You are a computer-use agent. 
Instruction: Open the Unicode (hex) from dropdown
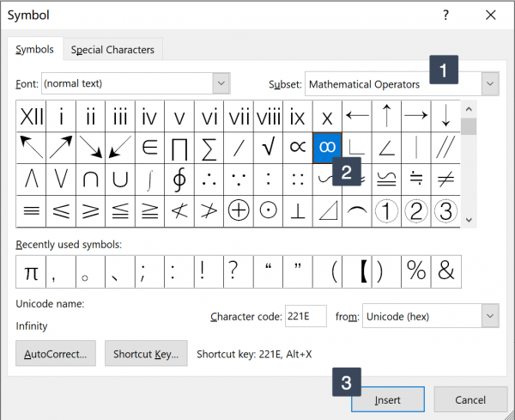490,316
